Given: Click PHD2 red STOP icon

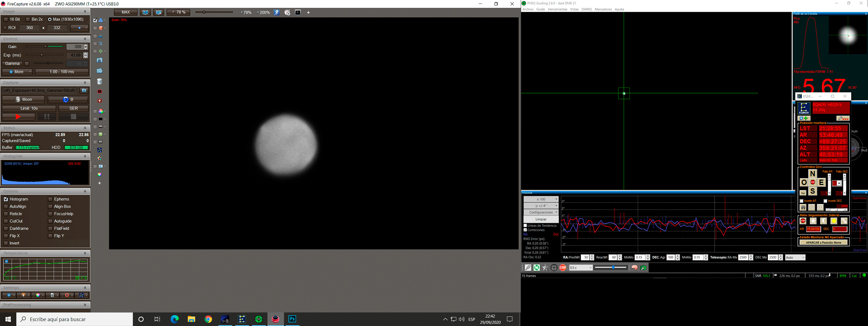Looking at the screenshot, I should click(563, 268).
